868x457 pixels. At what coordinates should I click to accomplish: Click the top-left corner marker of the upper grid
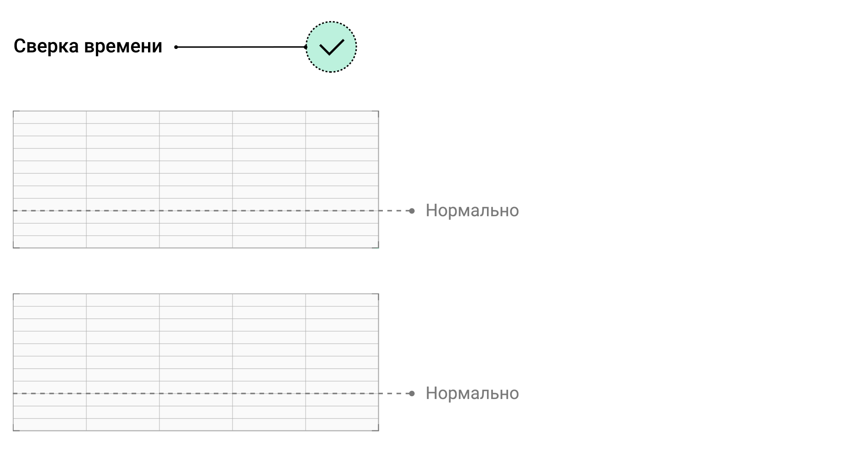(14, 112)
